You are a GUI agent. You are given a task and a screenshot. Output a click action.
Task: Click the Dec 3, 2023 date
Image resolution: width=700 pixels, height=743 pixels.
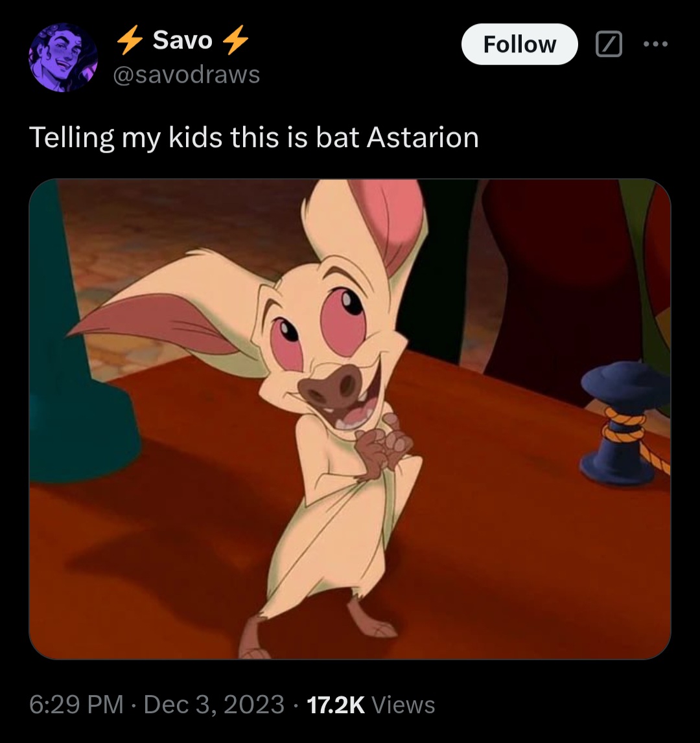214,704
